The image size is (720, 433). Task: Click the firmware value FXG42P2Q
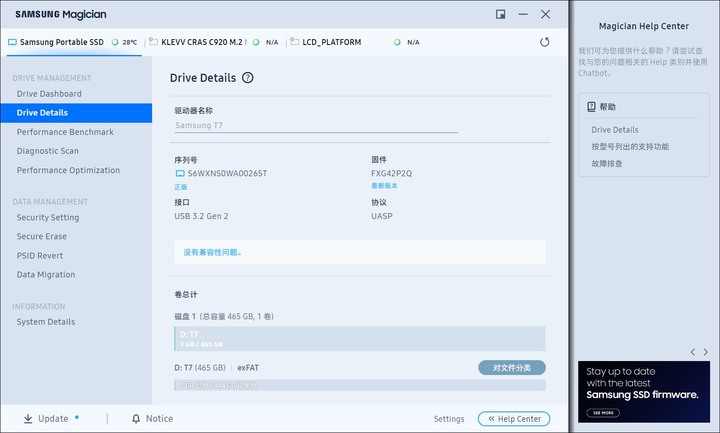[391, 174]
